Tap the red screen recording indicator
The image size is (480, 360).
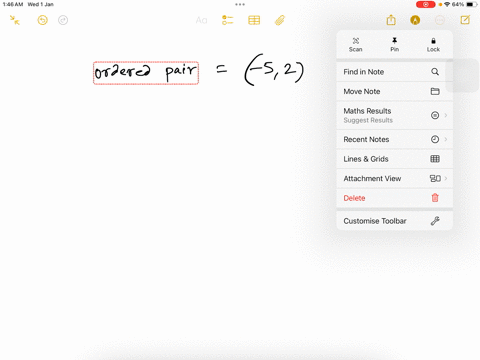pos(426,4)
